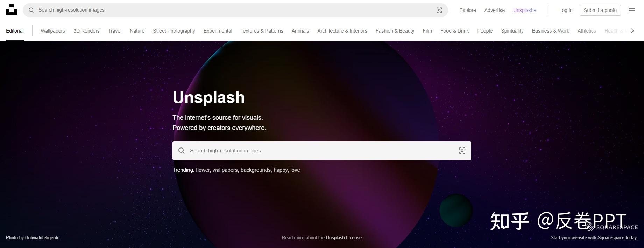644x248 pixels.
Task: Search trending term love
Action: click(x=295, y=170)
